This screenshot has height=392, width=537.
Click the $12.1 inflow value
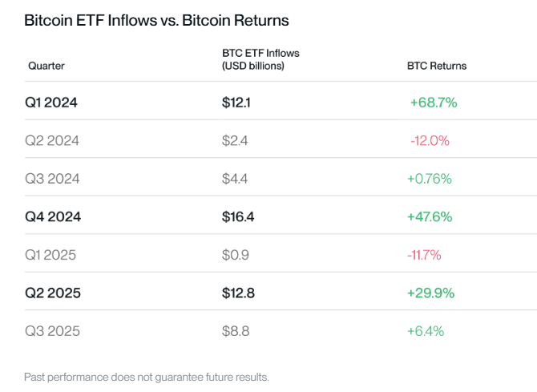tap(237, 103)
